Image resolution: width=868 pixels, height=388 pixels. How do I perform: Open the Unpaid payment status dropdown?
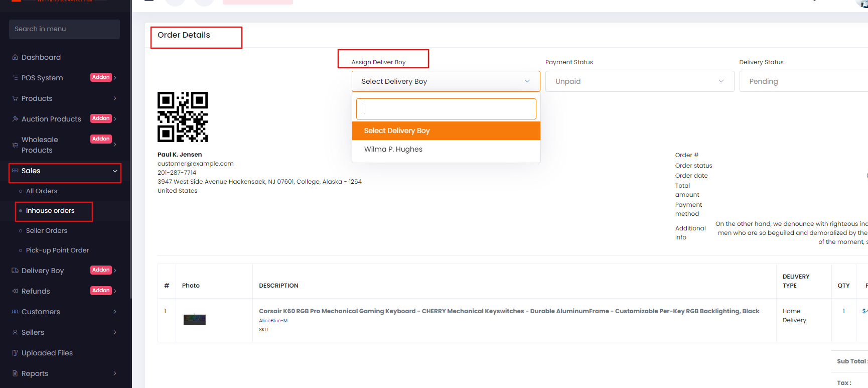(640, 81)
